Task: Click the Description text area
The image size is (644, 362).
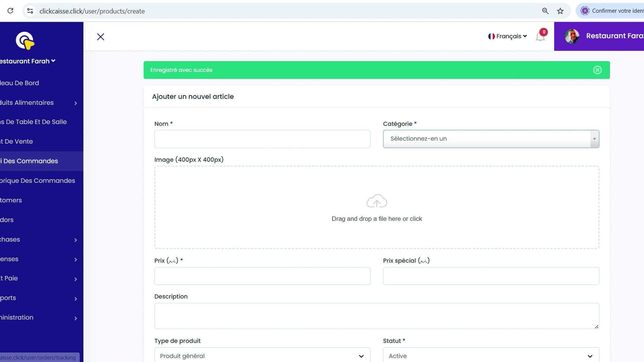Action: tap(376, 316)
